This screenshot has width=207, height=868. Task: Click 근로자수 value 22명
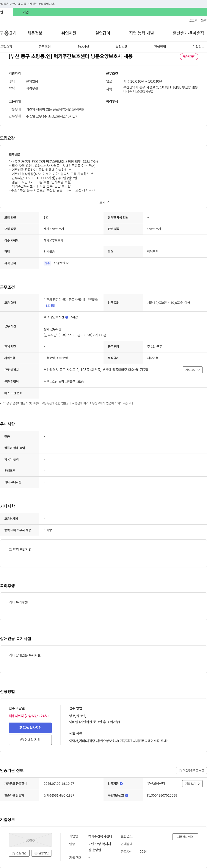tap(143, 851)
